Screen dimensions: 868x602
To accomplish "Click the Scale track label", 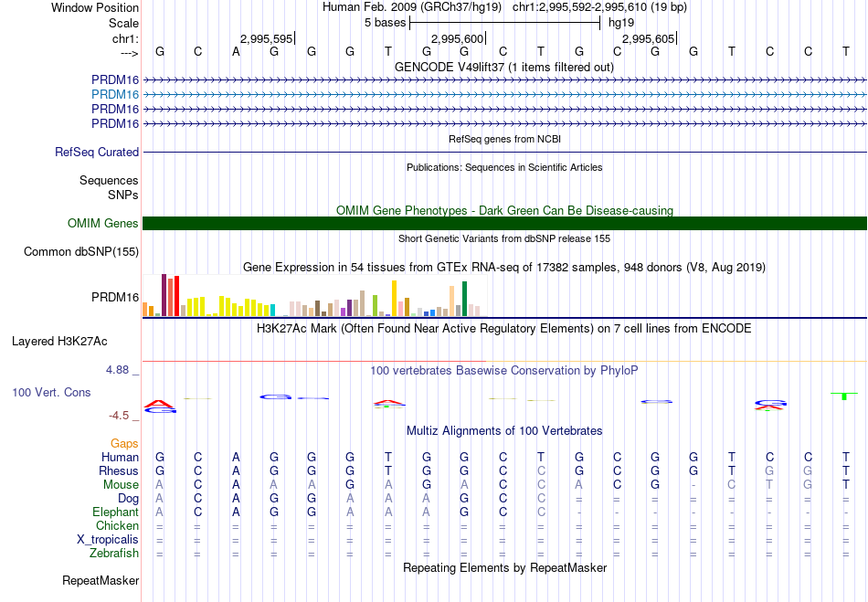I will click(123, 23).
